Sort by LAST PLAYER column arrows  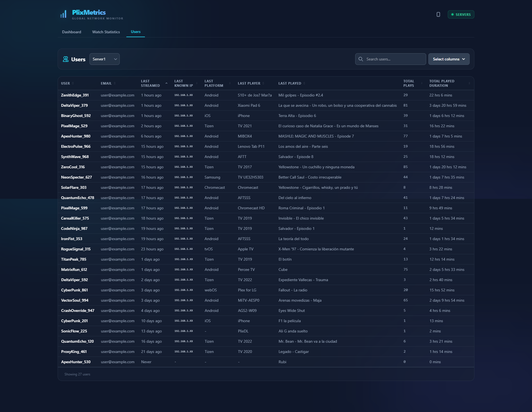(x=263, y=83)
